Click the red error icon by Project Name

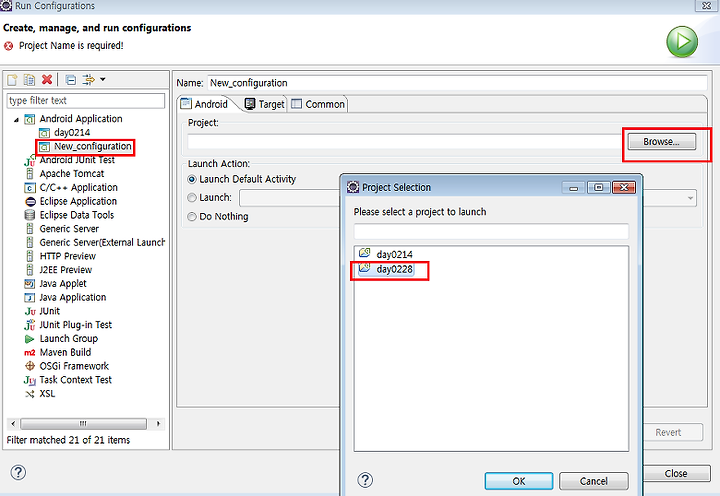8,46
